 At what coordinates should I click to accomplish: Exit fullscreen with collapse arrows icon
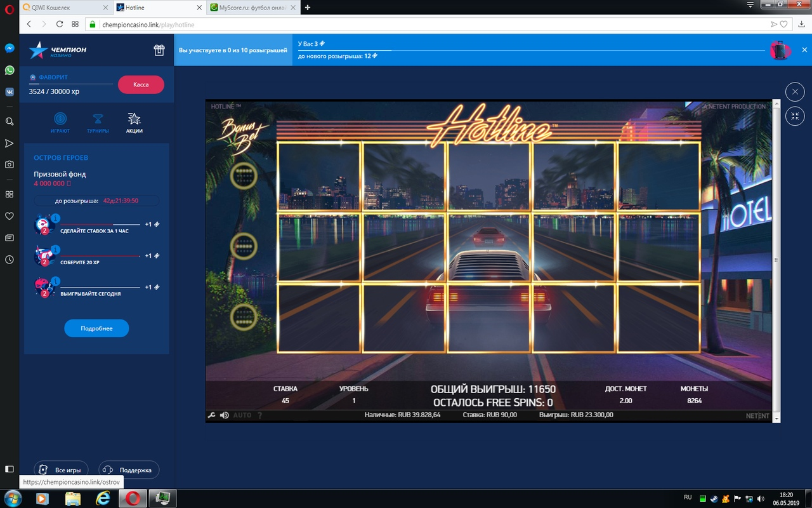click(795, 116)
